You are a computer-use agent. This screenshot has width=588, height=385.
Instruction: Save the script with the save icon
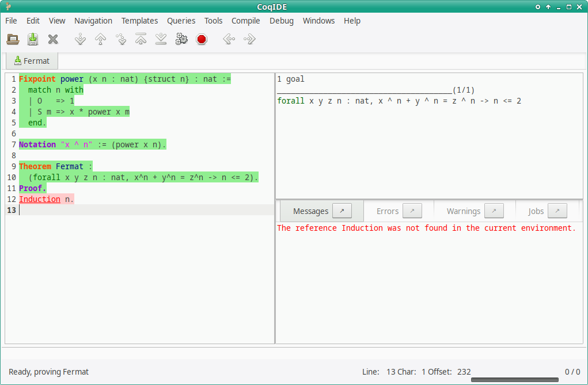tap(32, 39)
